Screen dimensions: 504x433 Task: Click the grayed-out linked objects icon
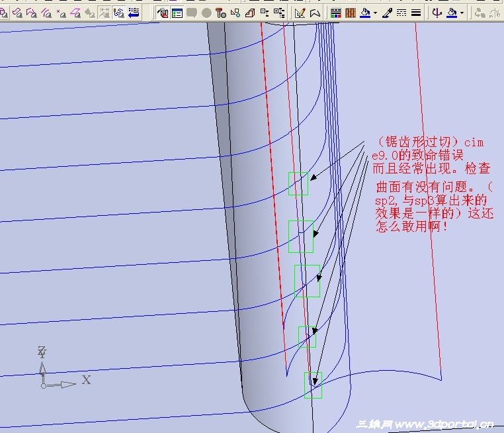coord(480,13)
